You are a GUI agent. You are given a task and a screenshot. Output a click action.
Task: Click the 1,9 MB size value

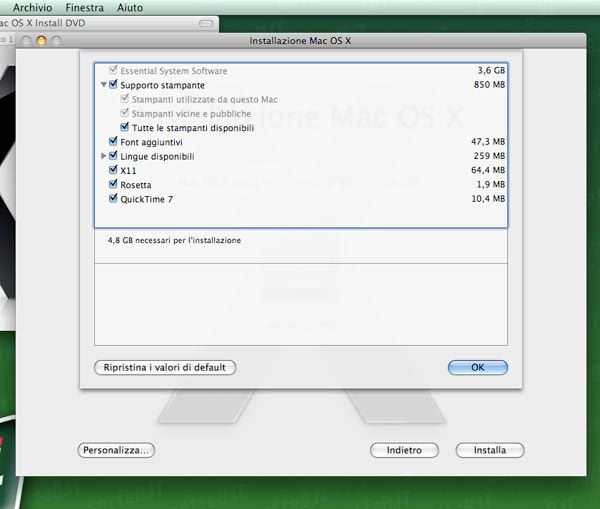pos(491,184)
